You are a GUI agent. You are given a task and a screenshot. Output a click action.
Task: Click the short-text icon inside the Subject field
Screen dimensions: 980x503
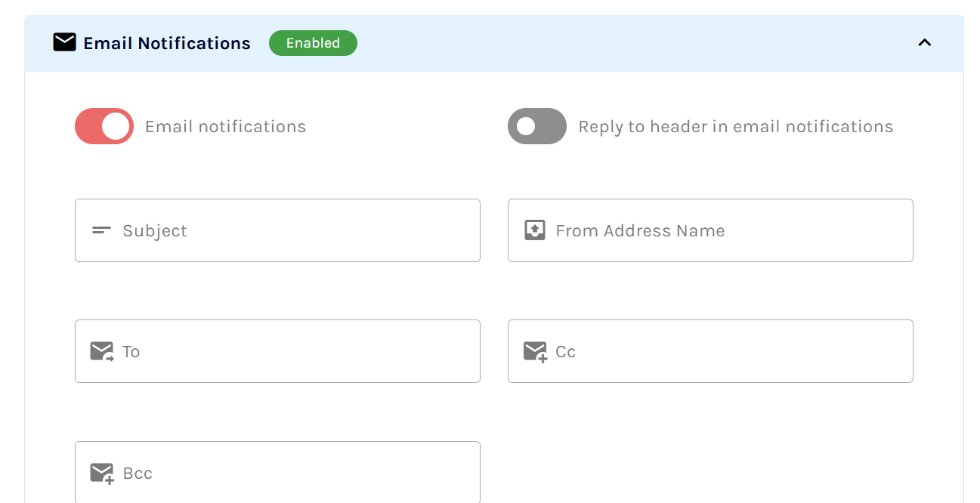pos(100,230)
